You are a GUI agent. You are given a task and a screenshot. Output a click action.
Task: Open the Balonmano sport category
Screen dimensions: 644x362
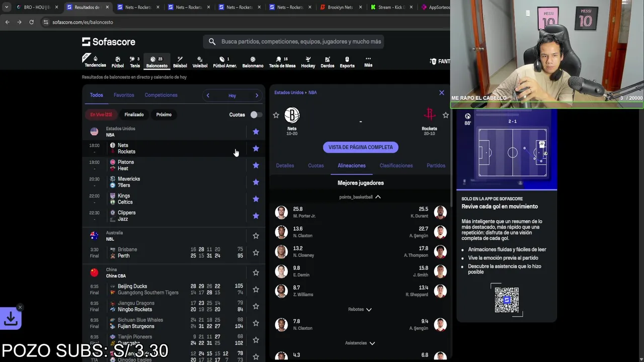pos(253,62)
